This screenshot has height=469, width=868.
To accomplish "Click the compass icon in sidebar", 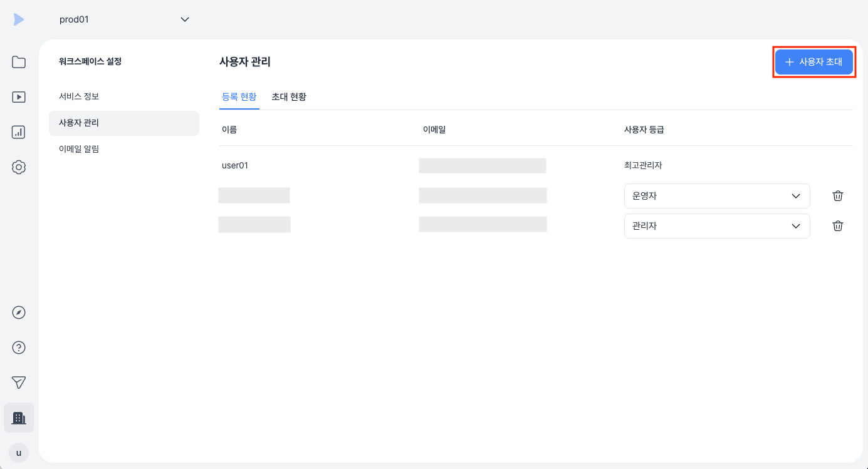I will point(19,312).
